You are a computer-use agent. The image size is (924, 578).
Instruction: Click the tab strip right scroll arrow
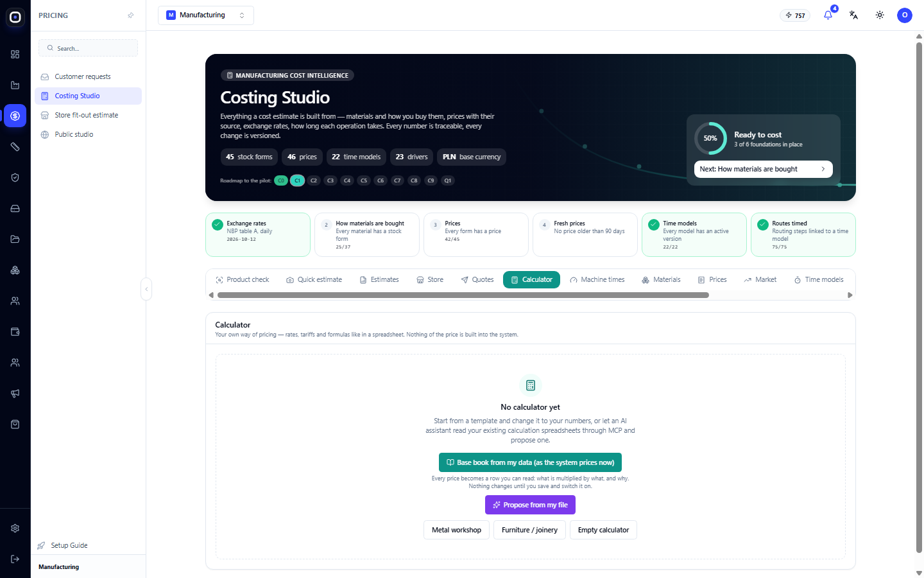[x=850, y=295]
